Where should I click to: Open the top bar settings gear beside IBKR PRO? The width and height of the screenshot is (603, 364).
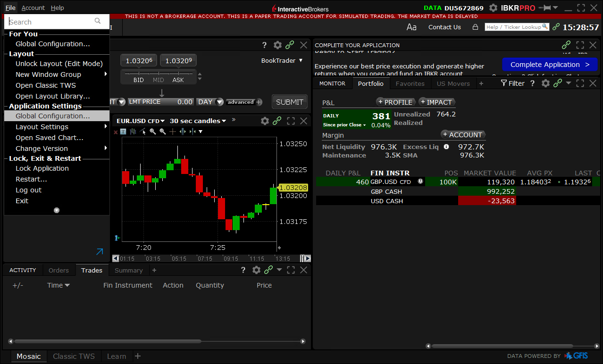494,8
